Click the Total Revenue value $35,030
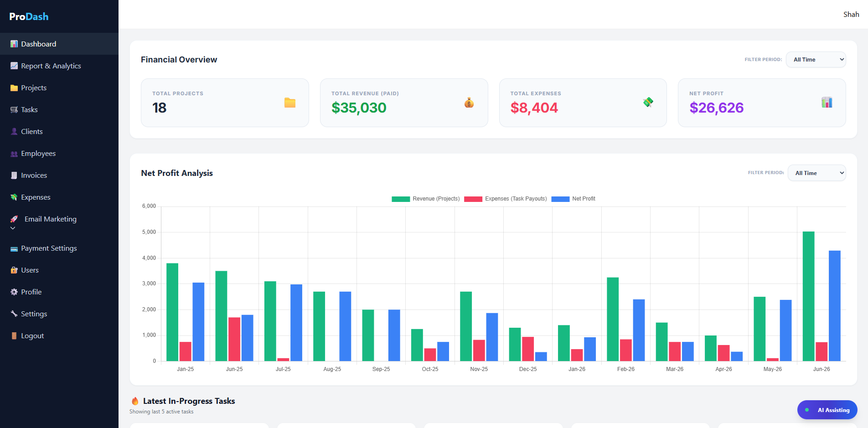868x428 pixels. coord(359,108)
